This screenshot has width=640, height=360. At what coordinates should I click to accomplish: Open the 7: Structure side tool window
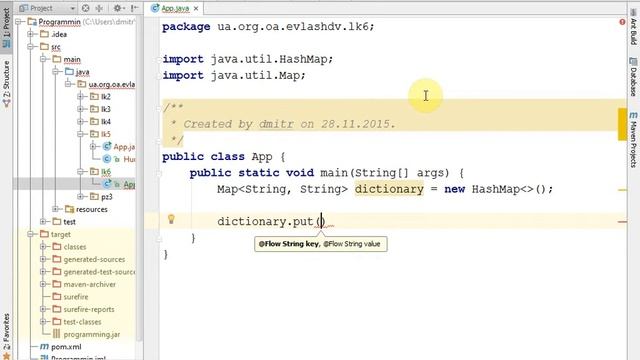coord(6,84)
